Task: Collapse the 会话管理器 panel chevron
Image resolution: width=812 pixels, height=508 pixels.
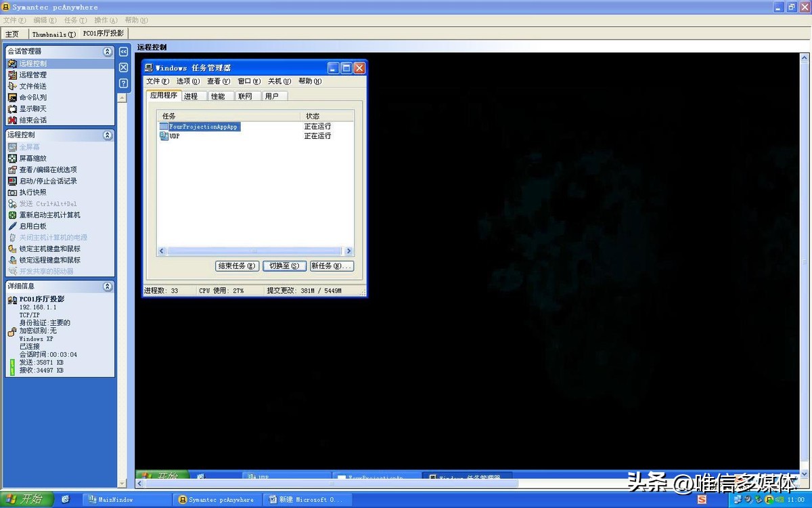Action: 107,51
